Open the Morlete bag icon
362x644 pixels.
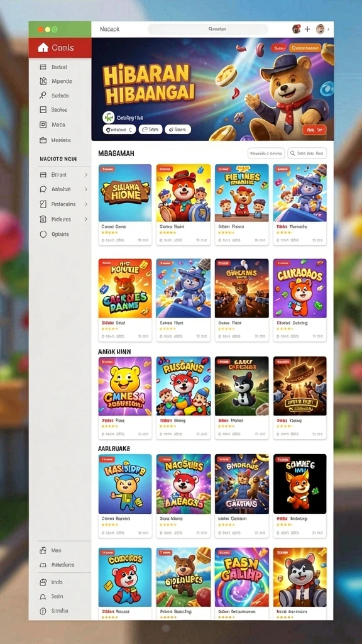tap(43, 140)
